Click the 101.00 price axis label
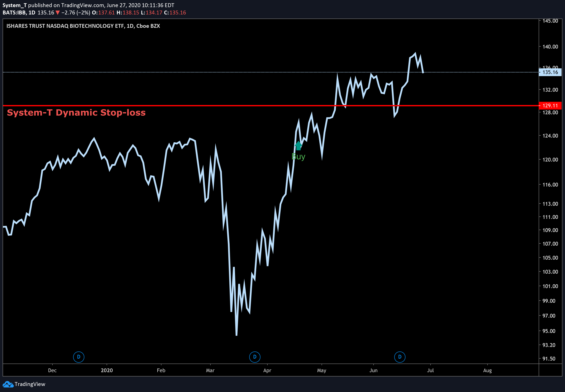The width and height of the screenshot is (565, 392). [550, 286]
